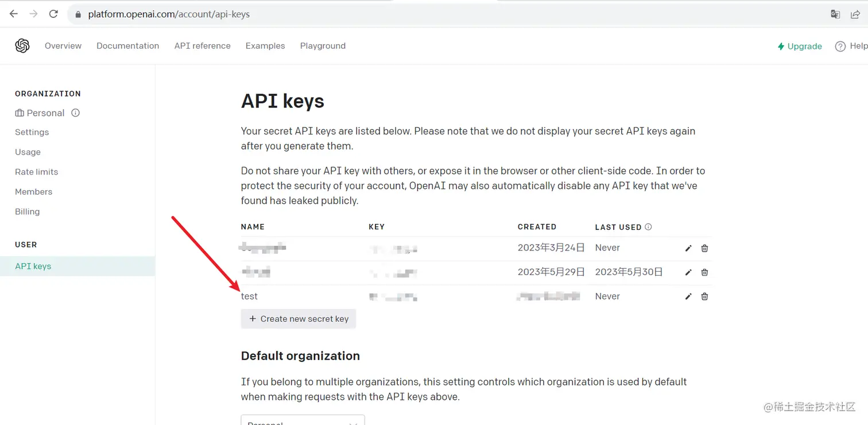The image size is (868, 425).
Task: Delete the test API key
Action: 704,296
